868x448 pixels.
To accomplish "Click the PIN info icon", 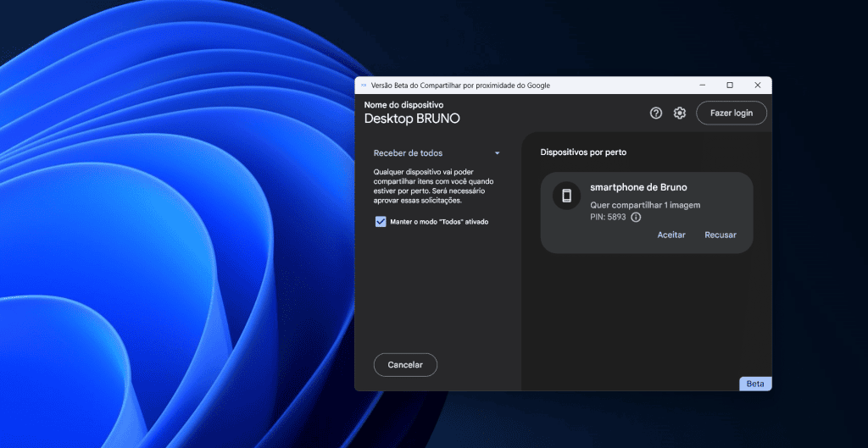I will tap(636, 218).
